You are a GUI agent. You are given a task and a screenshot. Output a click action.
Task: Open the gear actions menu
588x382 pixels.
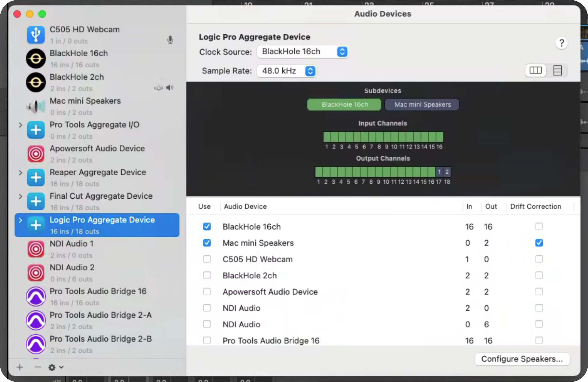pos(56,367)
